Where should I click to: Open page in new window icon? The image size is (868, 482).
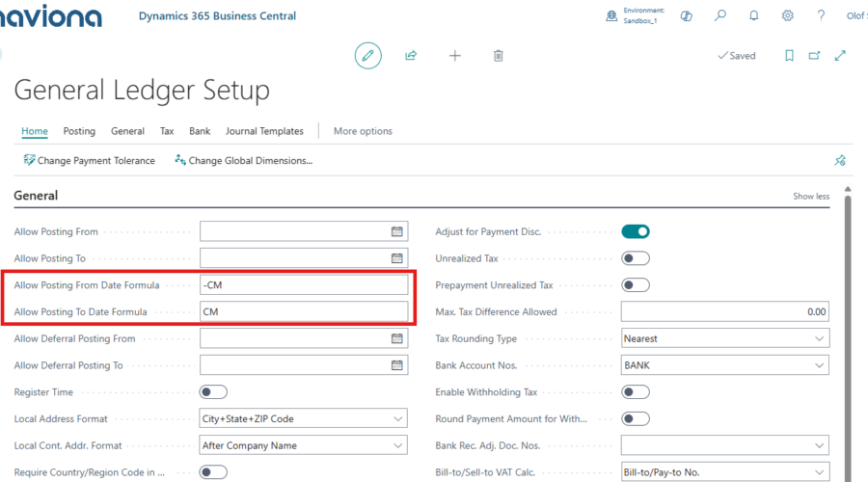[x=814, y=55]
